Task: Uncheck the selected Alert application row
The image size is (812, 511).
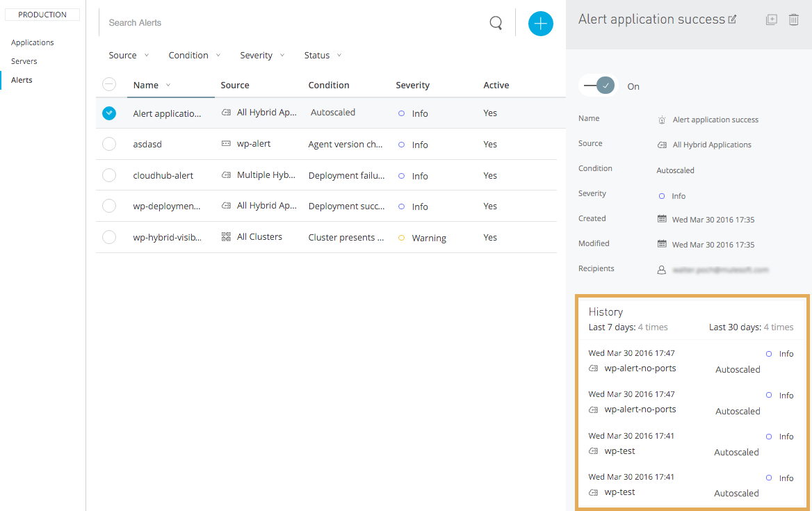Action: click(x=109, y=113)
